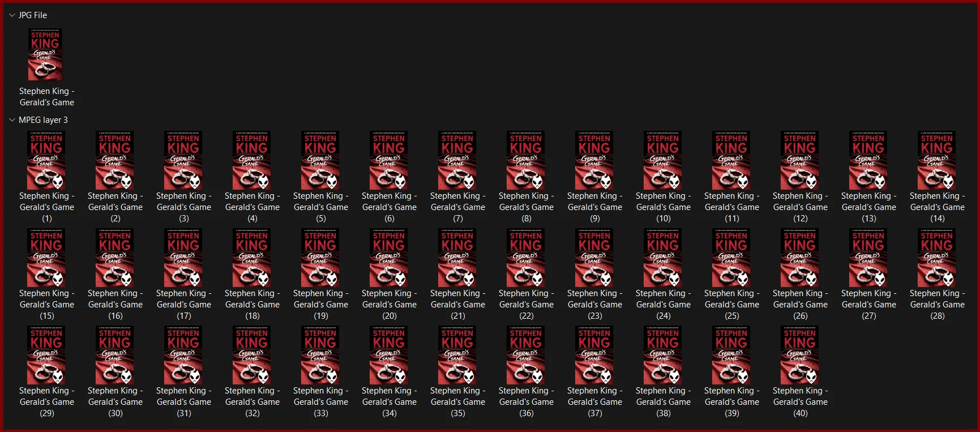The width and height of the screenshot is (980, 432).
Task: Collapse the MPEG layer 3 group chevron
Action: tap(12, 120)
